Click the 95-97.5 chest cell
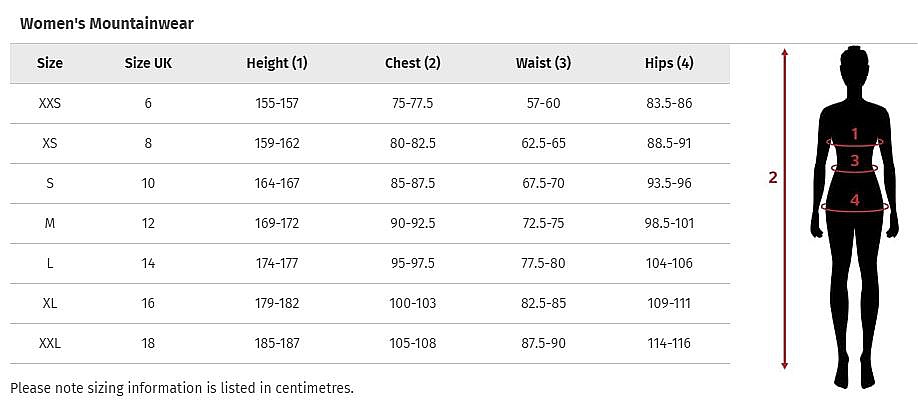This screenshot has width=918, height=411. pyautogui.click(x=413, y=263)
